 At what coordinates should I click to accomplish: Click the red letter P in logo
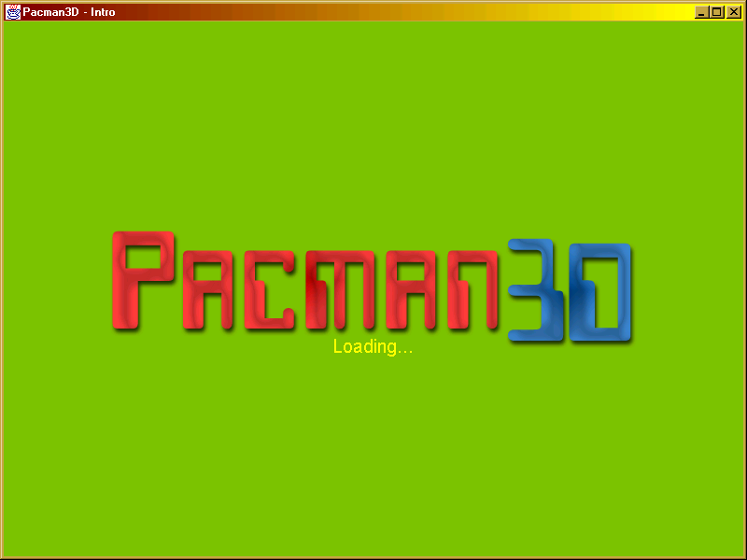(x=142, y=280)
